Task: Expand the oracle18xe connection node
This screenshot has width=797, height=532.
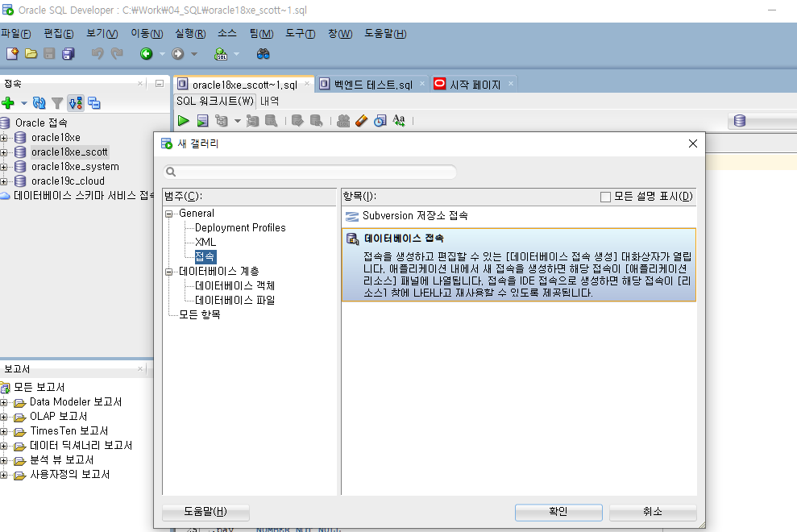Action: click(3, 138)
